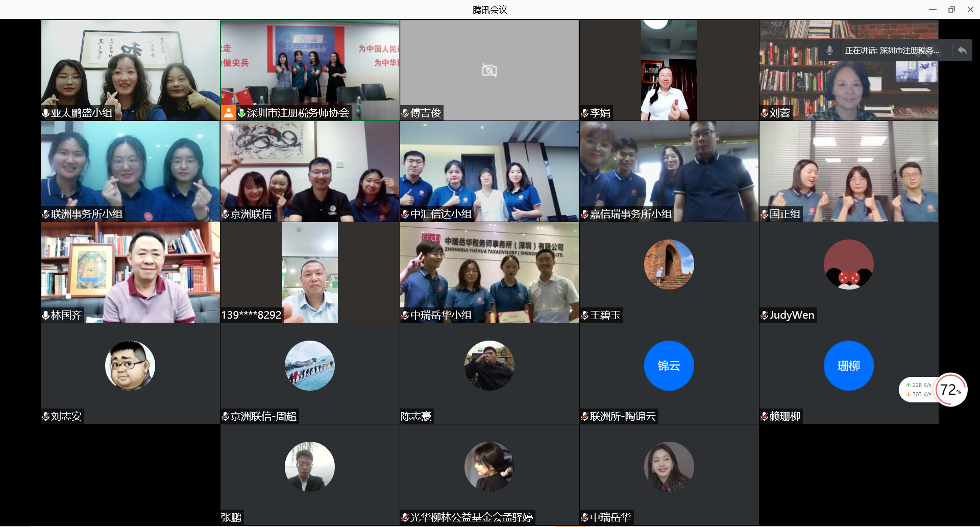Click the return arrow beside the speaking indicator
980x527 pixels.
tap(962, 50)
